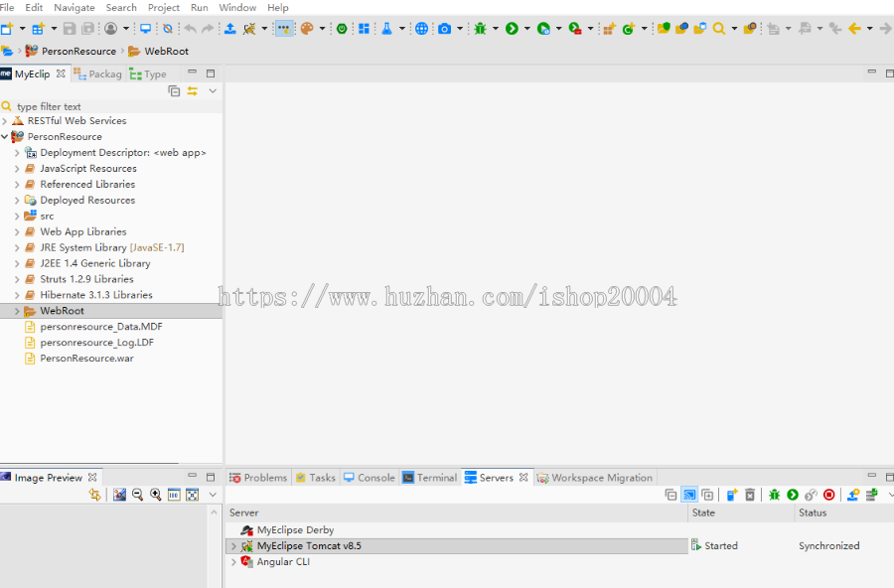The height and width of the screenshot is (588, 894).
Task: Expand the RESTful Web Services node
Action: coord(5,121)
